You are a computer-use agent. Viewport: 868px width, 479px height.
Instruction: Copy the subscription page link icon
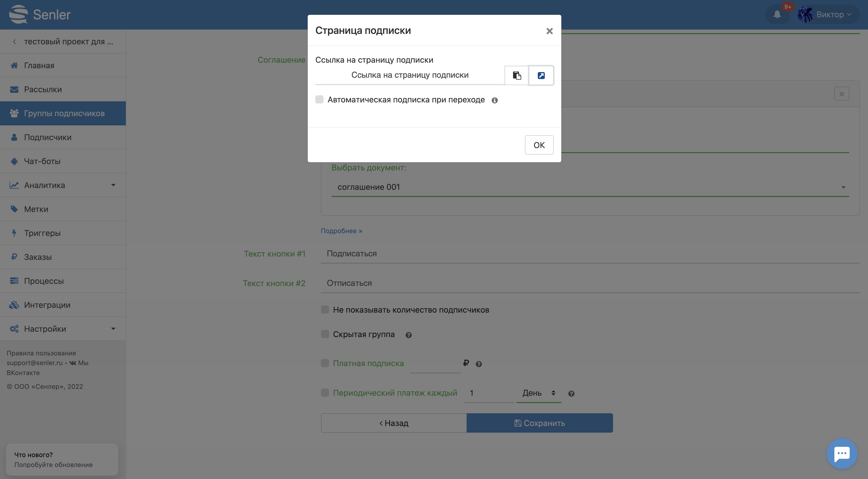coord(517,75)
